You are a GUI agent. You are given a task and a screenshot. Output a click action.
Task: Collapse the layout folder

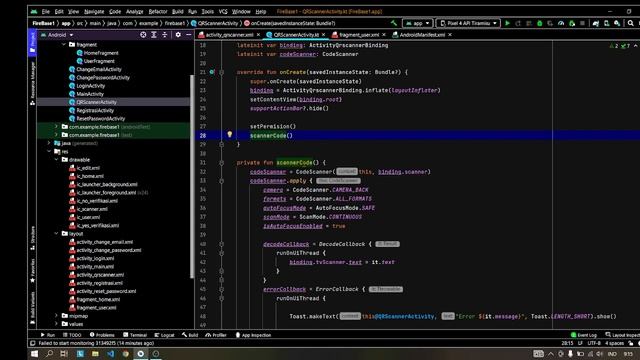[56, 233]
